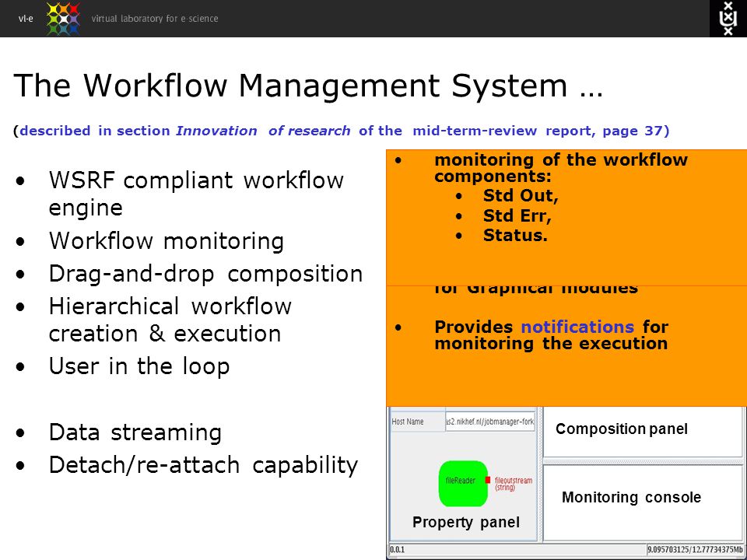The image size is (747, 560).
Task: Select the 'User in the loop' bullet
Action: 139,366
